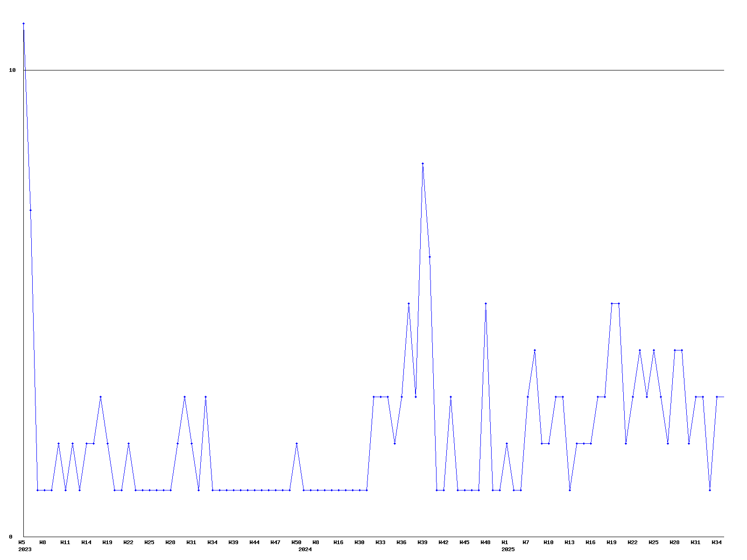Click the tallest 2024 peak data point

pos(423,163)
